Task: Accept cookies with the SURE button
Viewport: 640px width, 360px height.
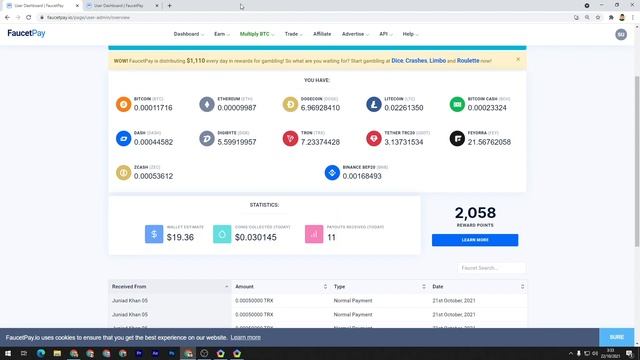Action: pos(617,337)
